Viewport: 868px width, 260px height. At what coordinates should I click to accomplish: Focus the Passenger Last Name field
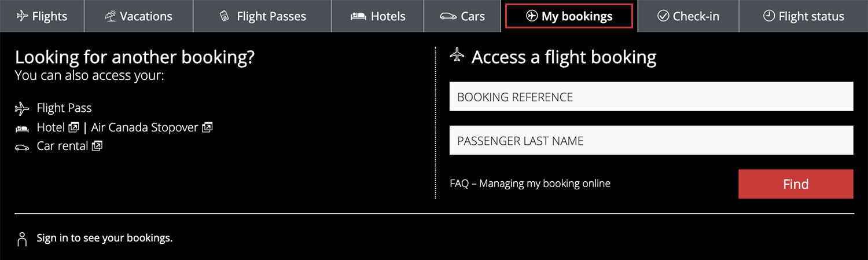[x=651, y=141]
